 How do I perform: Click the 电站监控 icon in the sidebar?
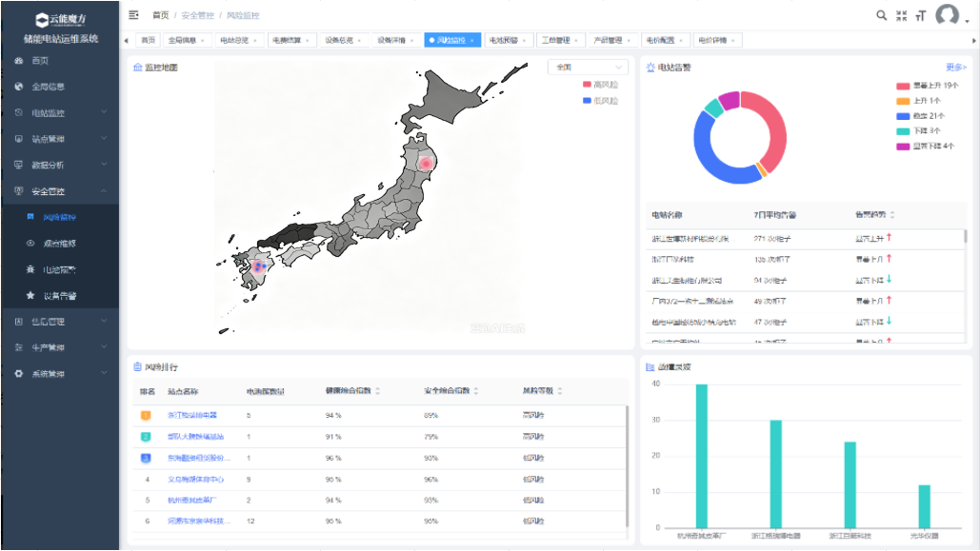click(x=19, y=112)
